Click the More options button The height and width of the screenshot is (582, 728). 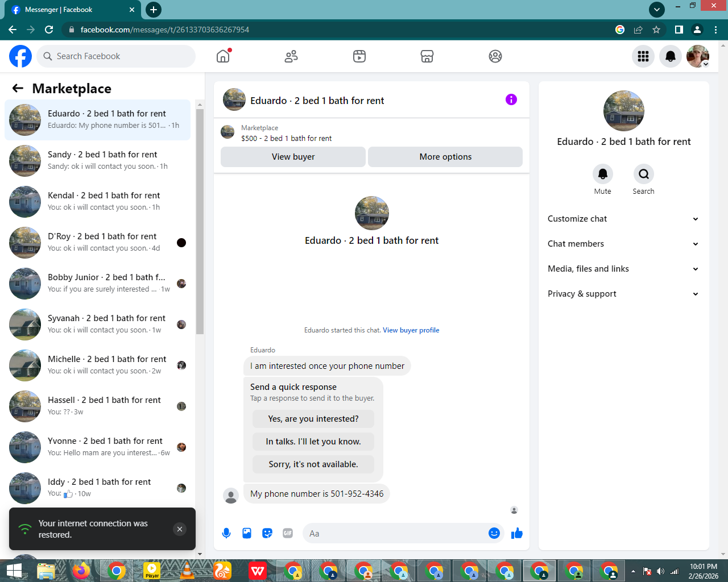click(x=445, y=157)
